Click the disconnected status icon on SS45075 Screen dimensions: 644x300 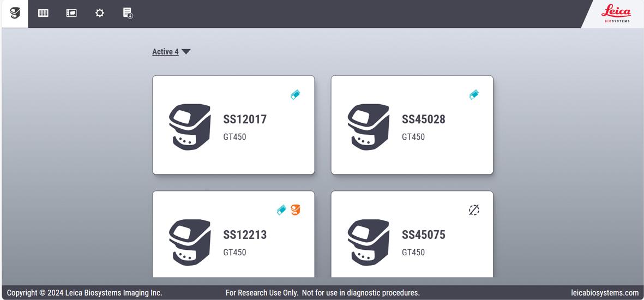pyautogui.click(x=474, y=210)
